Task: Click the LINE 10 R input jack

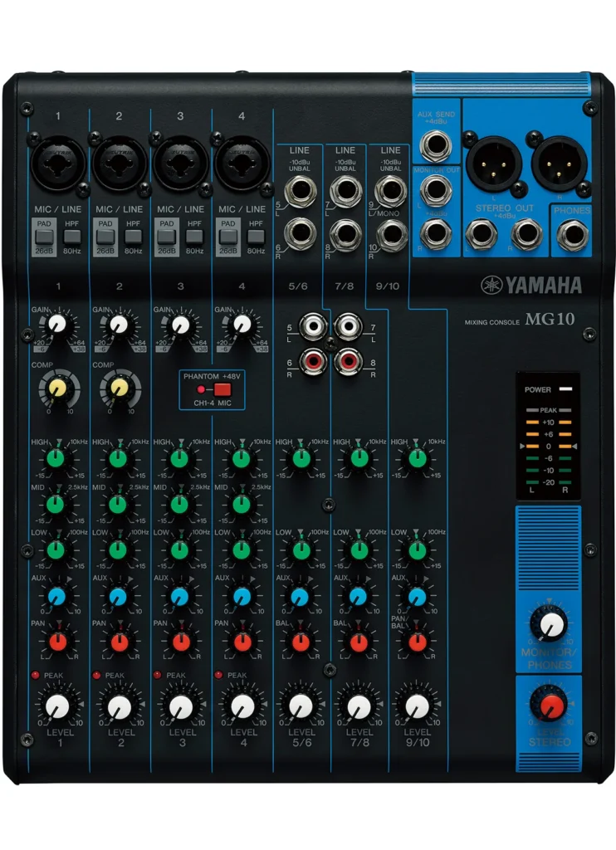Action: click(x=392, y=235)
